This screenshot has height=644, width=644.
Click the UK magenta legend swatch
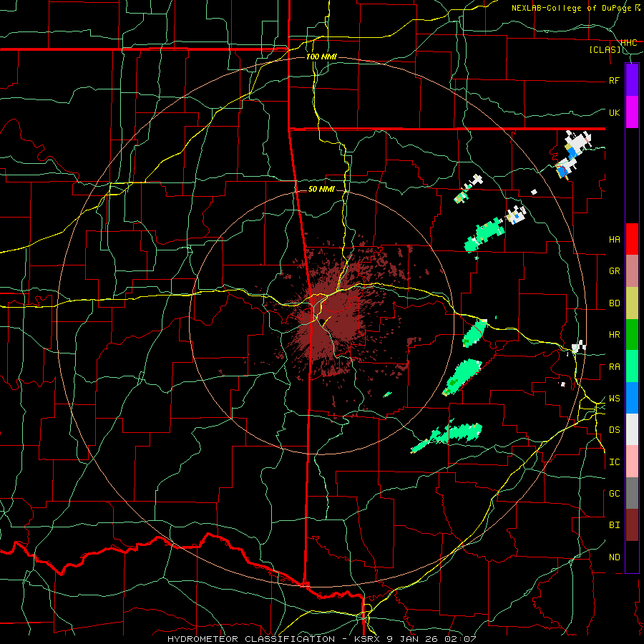(x=632, y=112)
